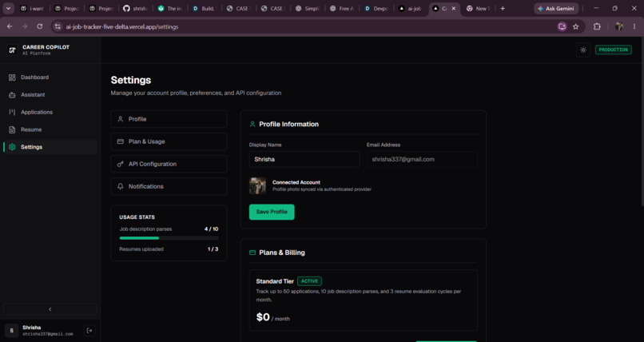This screenshot has width=644, height=342.
Task: Click the Assistant robot icon
Action: point(12,95)
